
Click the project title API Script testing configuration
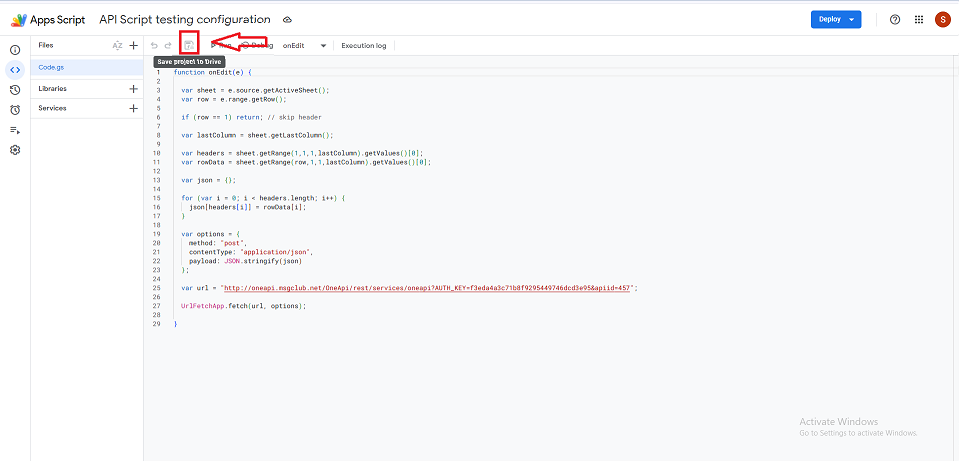point(185,19)
